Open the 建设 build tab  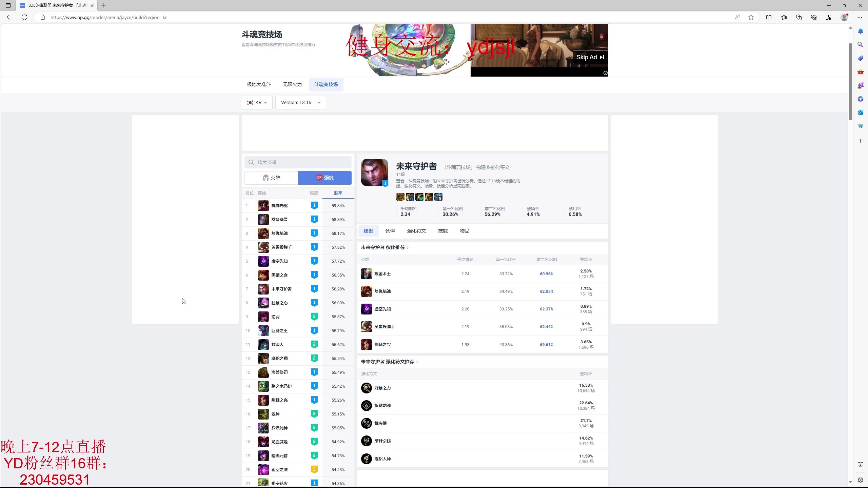(x=368, y=231)
